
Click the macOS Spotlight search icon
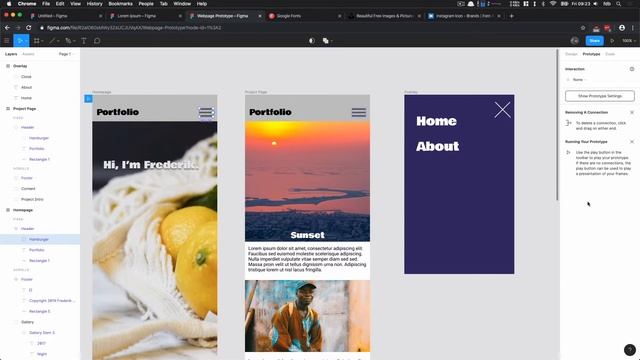[619, 4]
